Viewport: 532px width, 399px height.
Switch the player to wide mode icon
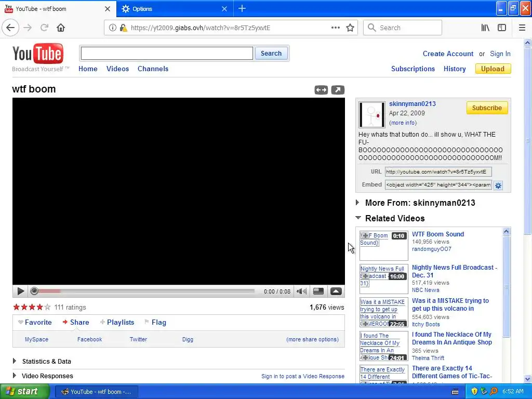coord(321,90)
